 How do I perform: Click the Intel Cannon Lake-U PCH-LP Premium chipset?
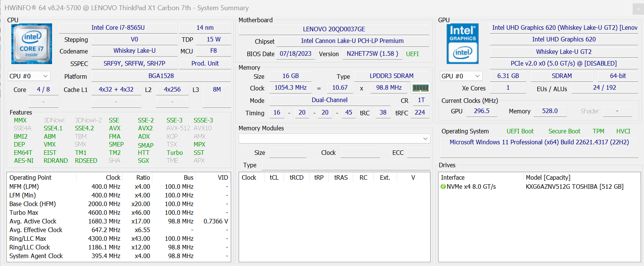pos(352,41)
